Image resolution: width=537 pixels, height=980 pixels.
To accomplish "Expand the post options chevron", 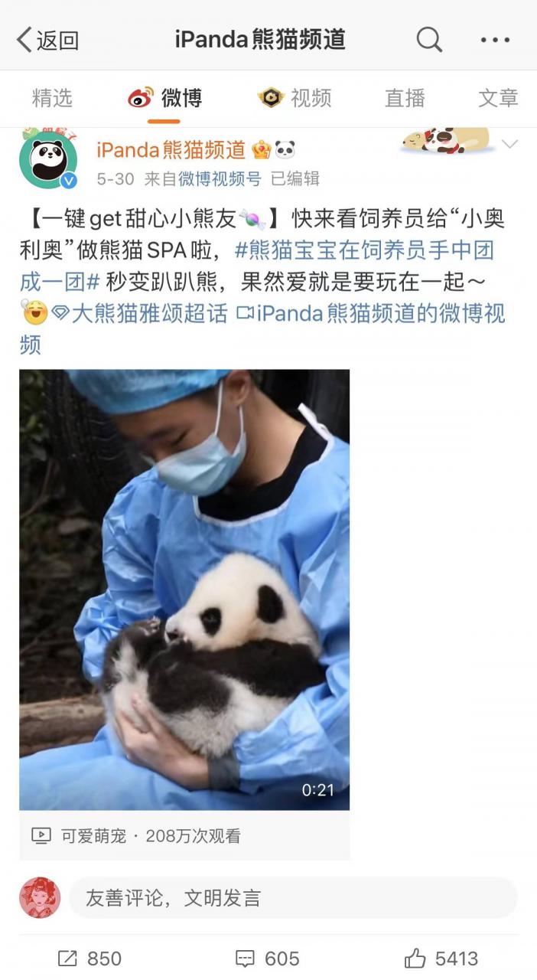I will (x=509, y=144).
